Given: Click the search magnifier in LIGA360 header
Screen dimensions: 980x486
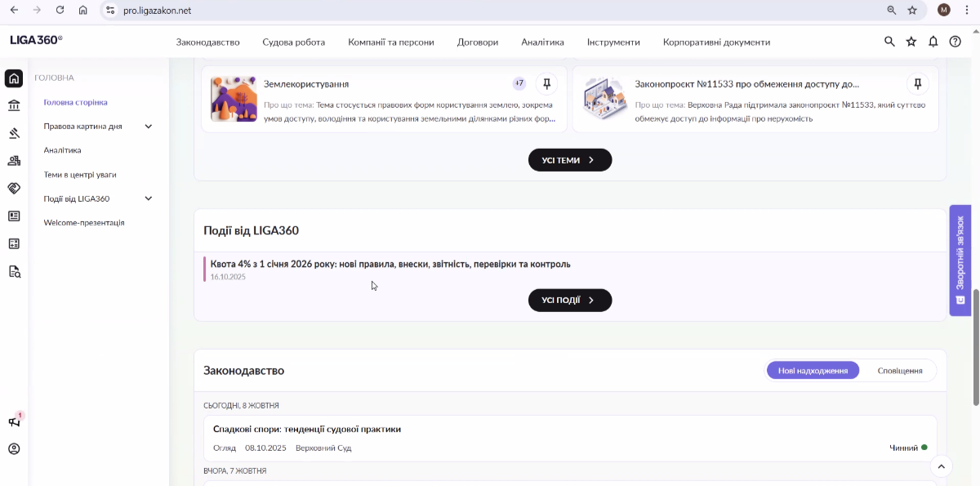Looking at the screenshot, I should [889, 42].
